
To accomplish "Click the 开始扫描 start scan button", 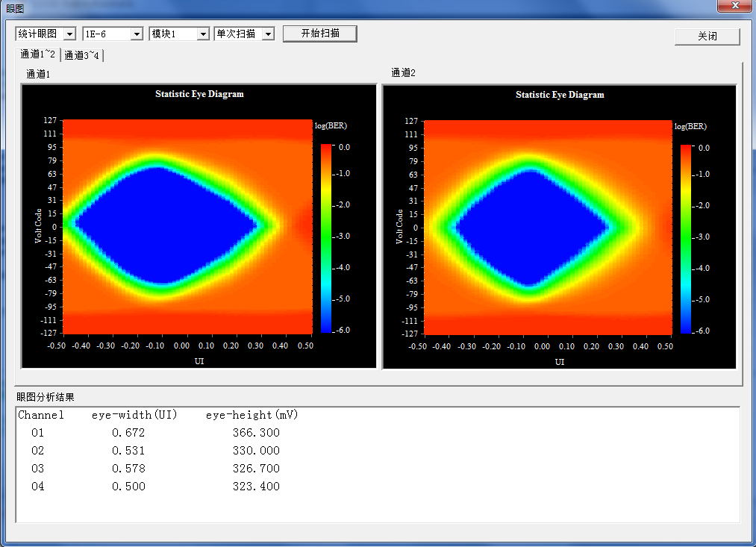I will pyautogui.click(x=319, y=34).
